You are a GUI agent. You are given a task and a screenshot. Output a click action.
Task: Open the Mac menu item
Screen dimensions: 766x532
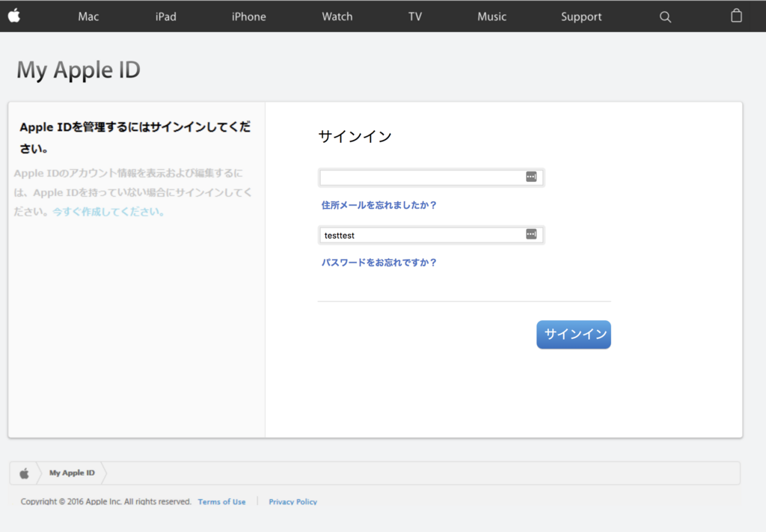(x=88, y=16)
